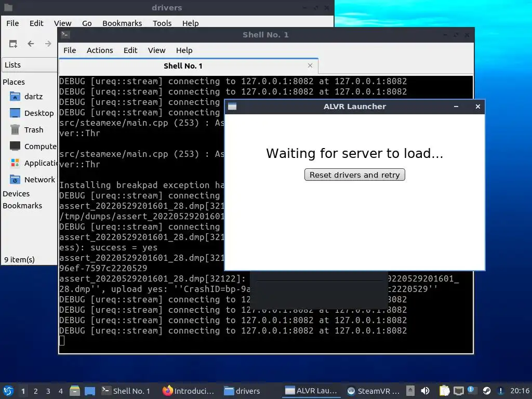Viewport: 532px width, 399px height.
Task: Open volume control in system tray
Action: [x=425, y=391]
